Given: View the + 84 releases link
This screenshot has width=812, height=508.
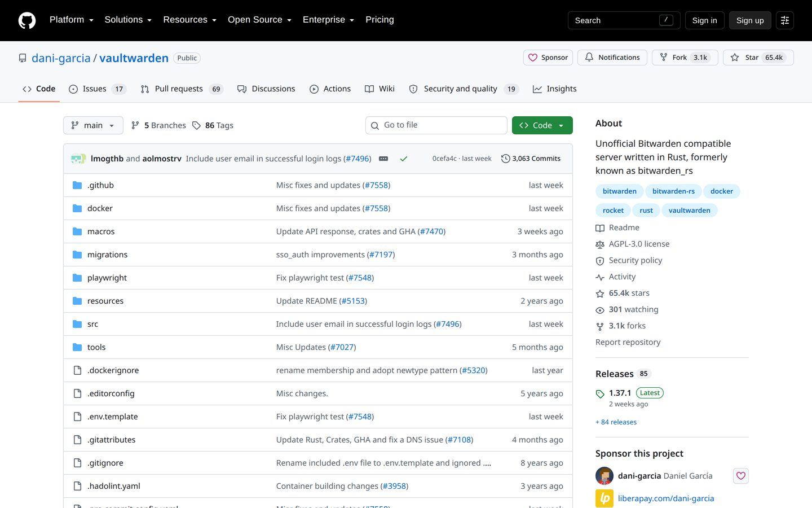Looking at the screenshot, I should pos(616,422).
